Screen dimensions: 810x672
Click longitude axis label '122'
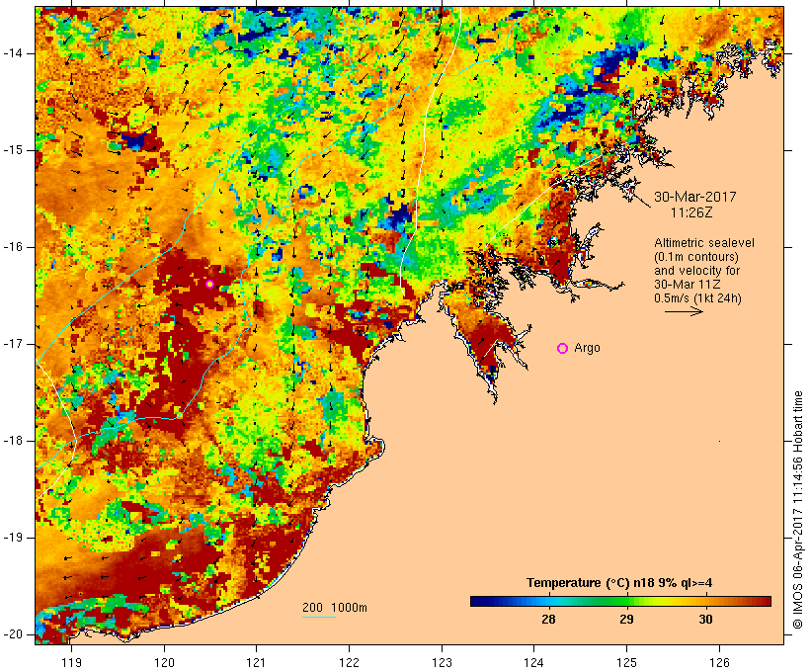click(x=350, y=663)
